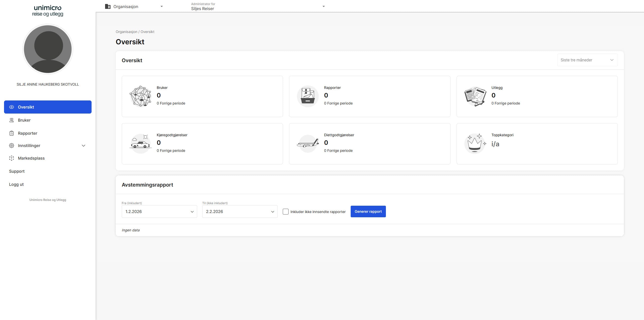Click the Bruker network illustration icon

(x=140, y=96)
